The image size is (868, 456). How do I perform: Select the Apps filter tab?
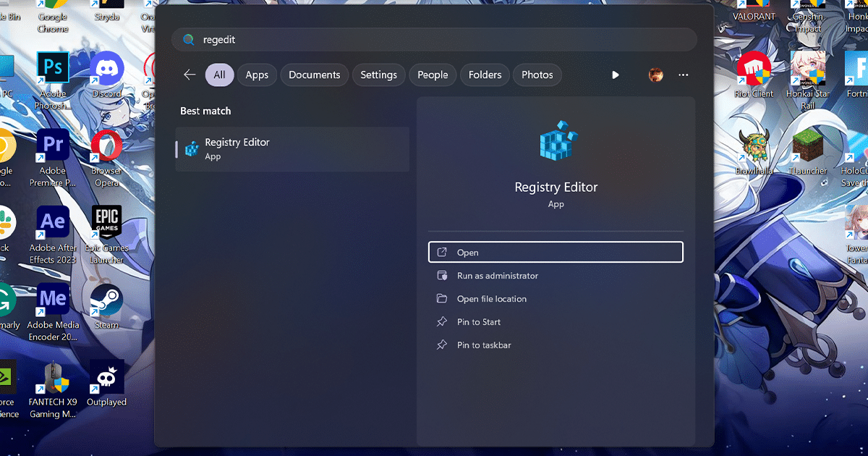257,75
